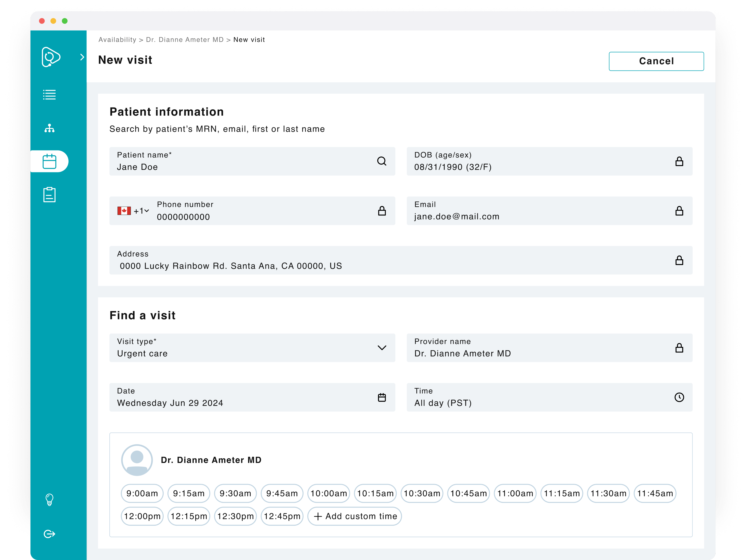Click the list view icon in sidebar
Image resolution: width=746 pixels, height=560 pixels.
pos(50,95)
